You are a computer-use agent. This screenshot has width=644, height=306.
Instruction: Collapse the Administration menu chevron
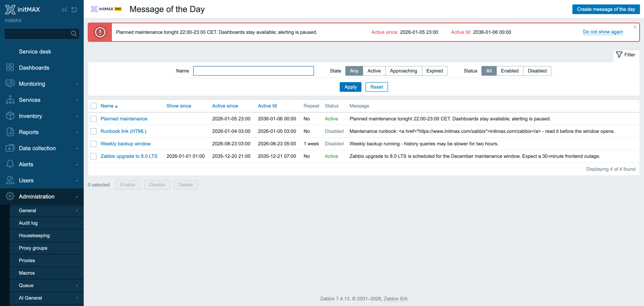tap(77, 197)
